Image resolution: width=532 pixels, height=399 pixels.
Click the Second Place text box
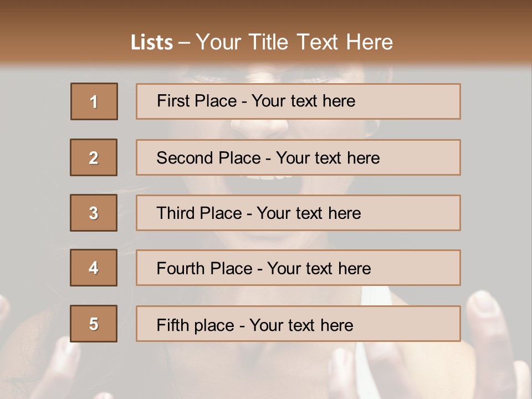[298, 157]
